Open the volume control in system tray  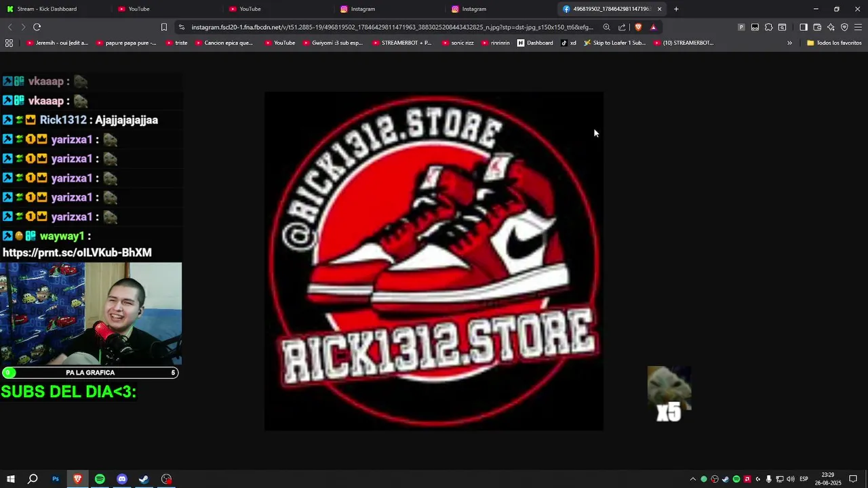coord(791,479)
